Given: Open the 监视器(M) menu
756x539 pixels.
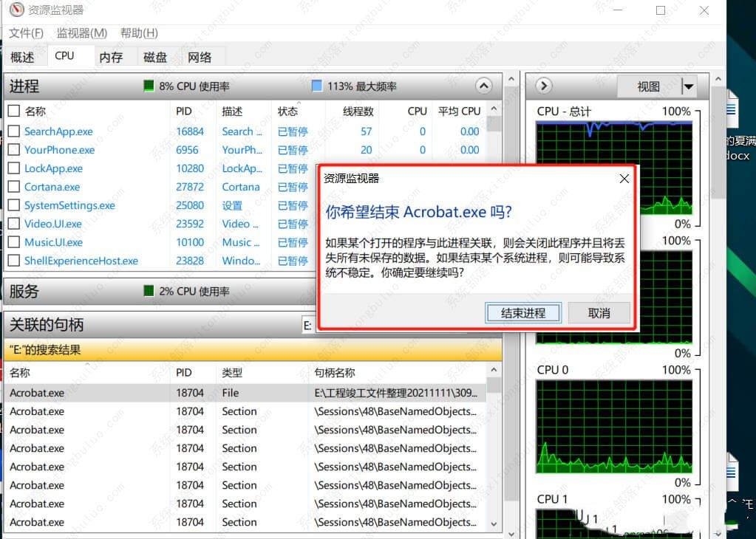Looking at the screenshot, I should coord(81,33).
